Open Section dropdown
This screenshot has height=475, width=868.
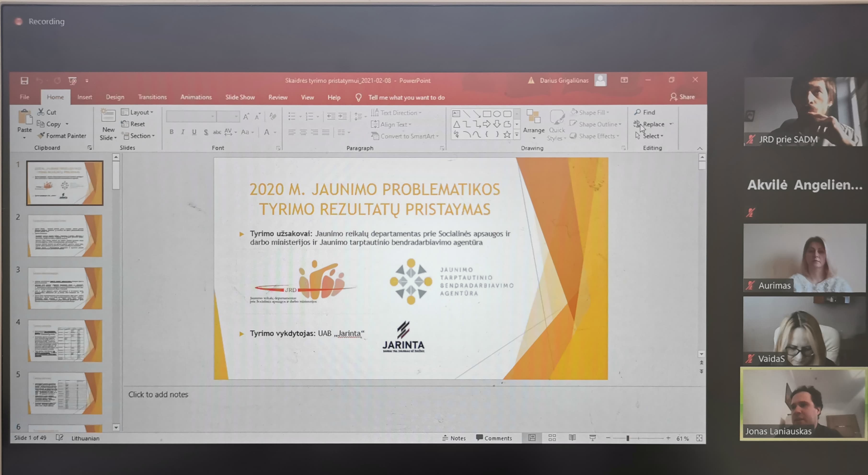139,136
